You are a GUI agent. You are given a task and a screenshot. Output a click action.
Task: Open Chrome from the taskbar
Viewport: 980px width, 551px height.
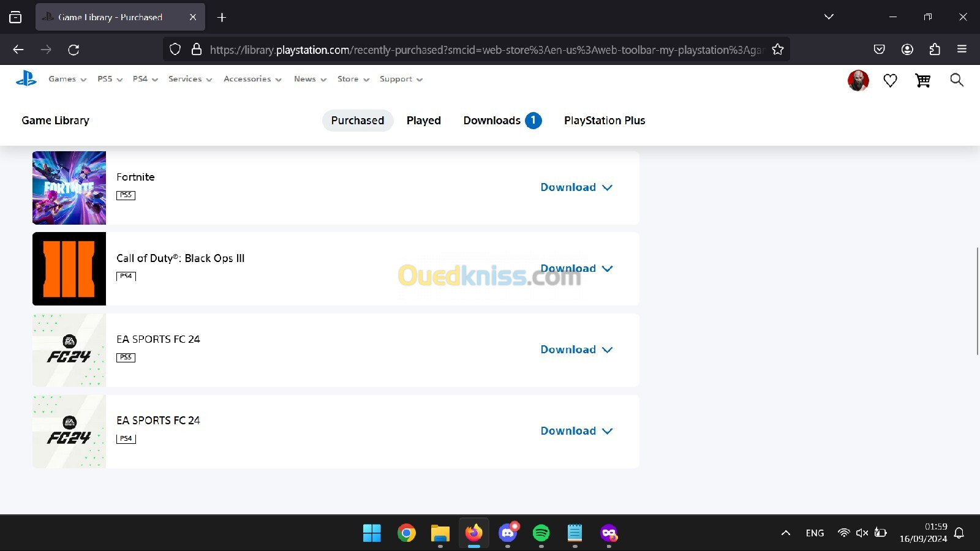tap(406, 533)
